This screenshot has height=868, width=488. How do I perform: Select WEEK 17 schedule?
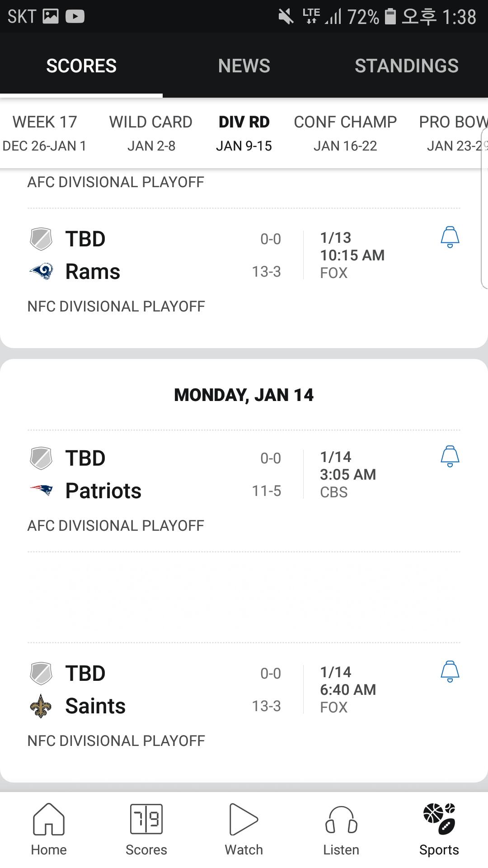coord(44,133)
